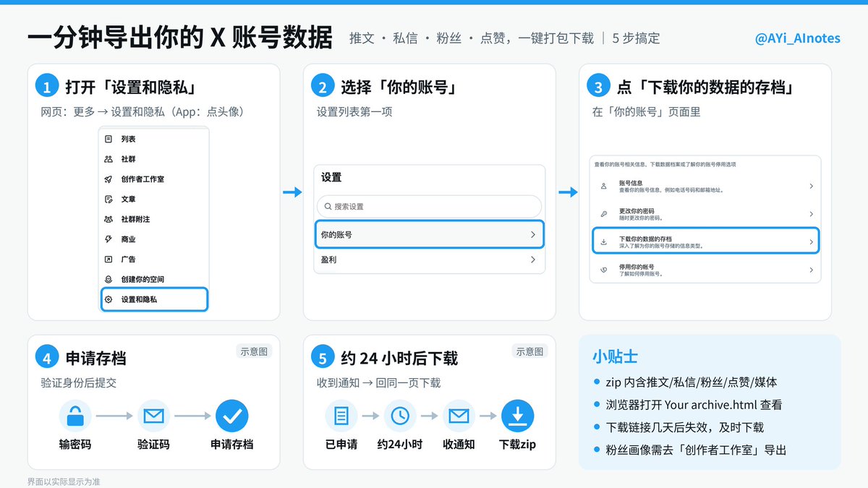Click the 小贴士 heading
The width and height of the screenshot is (868, 488).
[615, 357]
